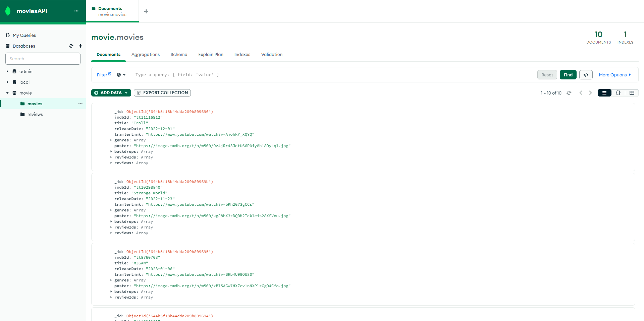
Task: Go to next page of documents
Action: coord(590,93)
